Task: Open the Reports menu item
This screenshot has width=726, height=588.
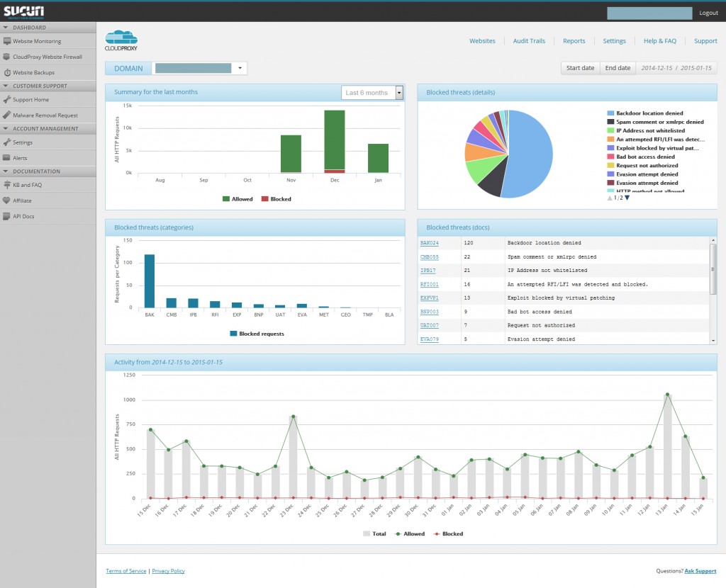Action: tap(574, 41)
